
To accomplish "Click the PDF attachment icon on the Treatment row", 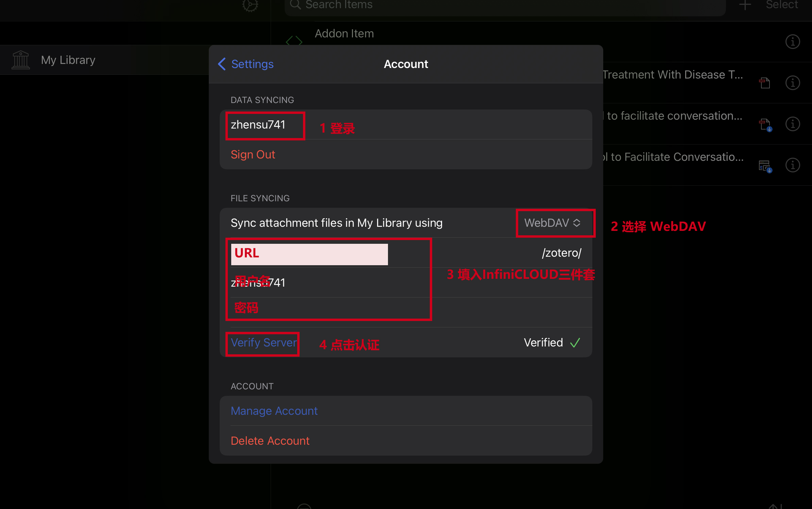I will coord(765,83).
